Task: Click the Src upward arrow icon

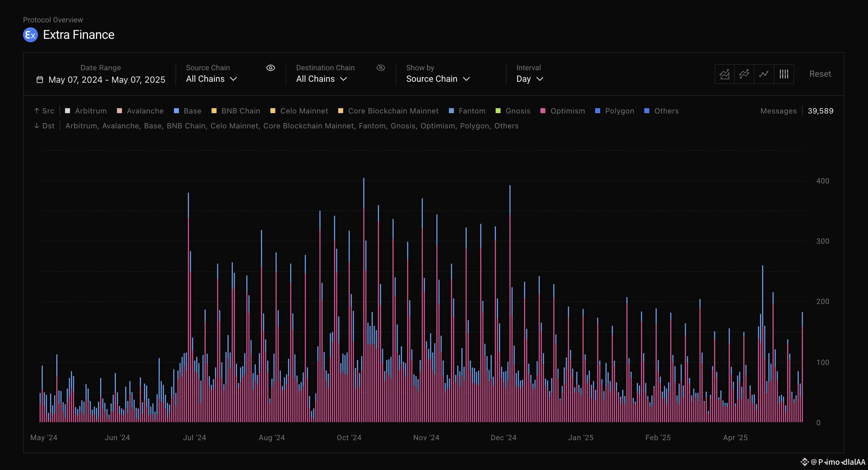Action: click(x=37, y=111)
